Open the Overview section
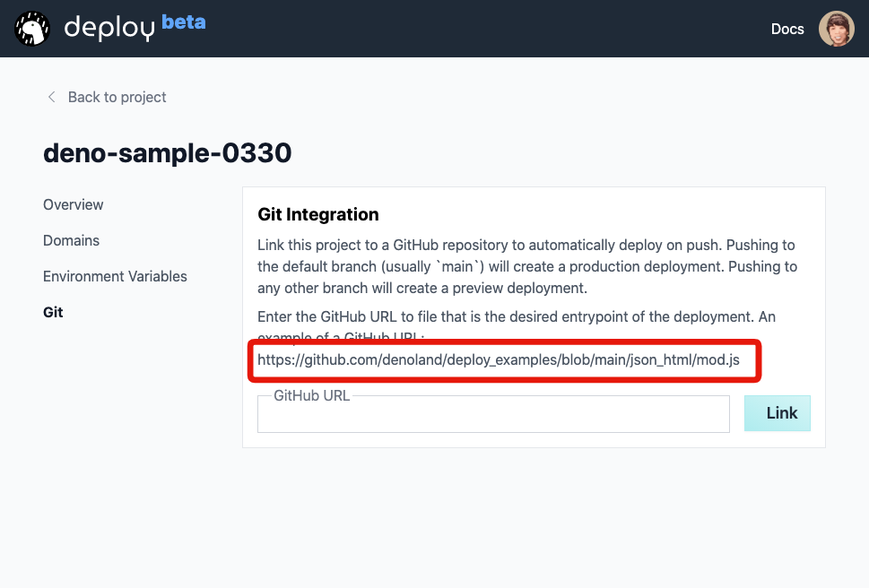The image size is (869, 588). (x=74, y=204)
